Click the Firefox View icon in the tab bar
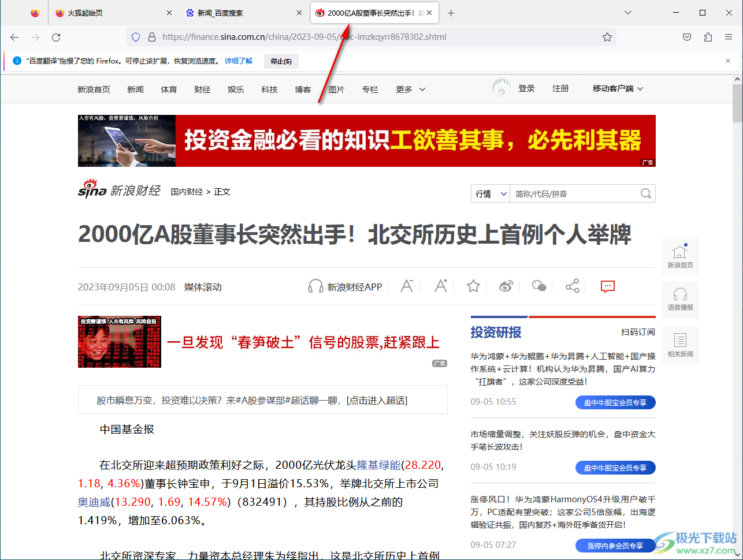Viewport: 743px width, 560px height. 35,13
